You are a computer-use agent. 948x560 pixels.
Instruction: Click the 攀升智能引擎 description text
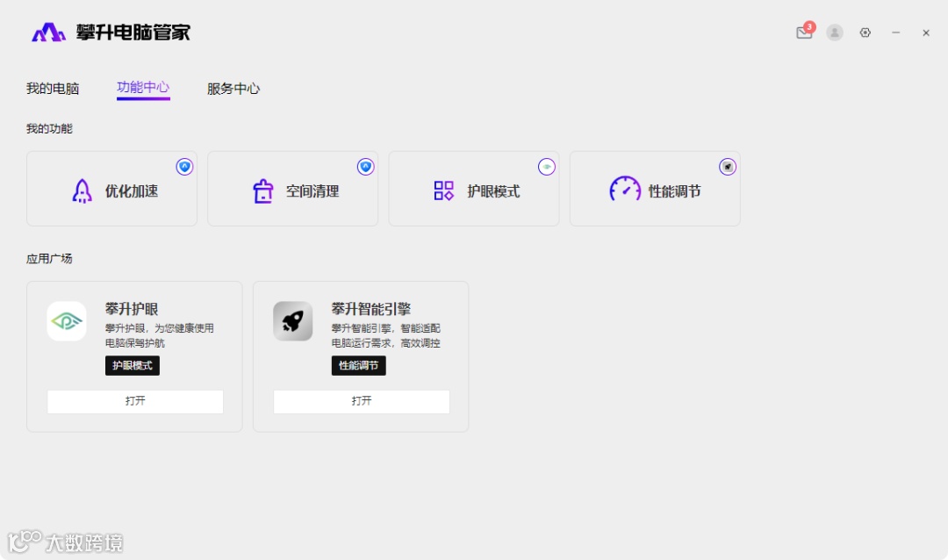[x=385, y=335]
